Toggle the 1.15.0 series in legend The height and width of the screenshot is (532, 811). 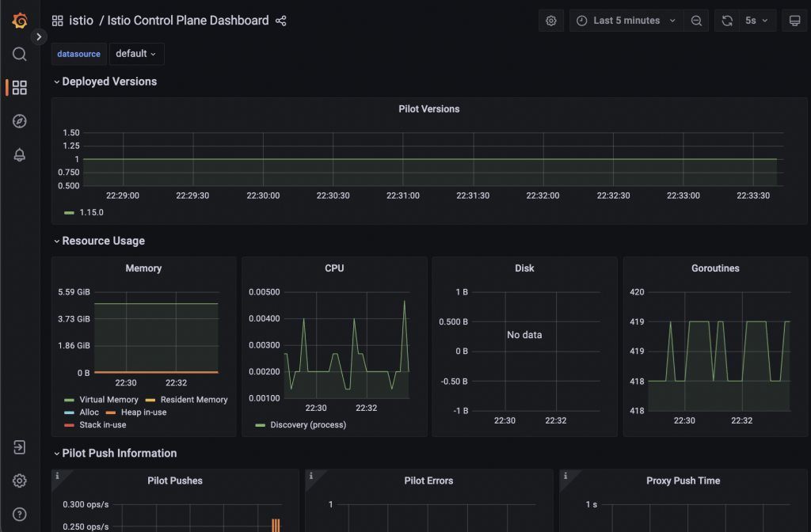92,212
